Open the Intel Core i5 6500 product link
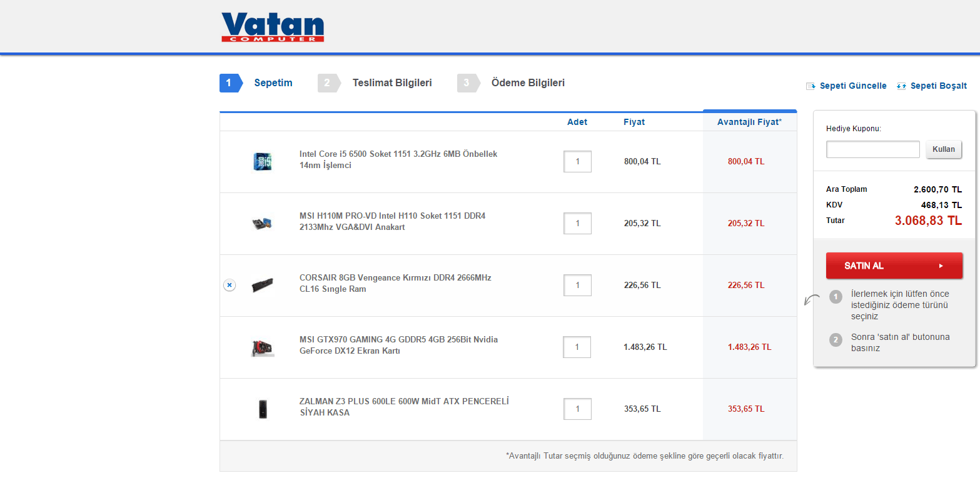The image size is (980, 478). click(x=398, y=159)
